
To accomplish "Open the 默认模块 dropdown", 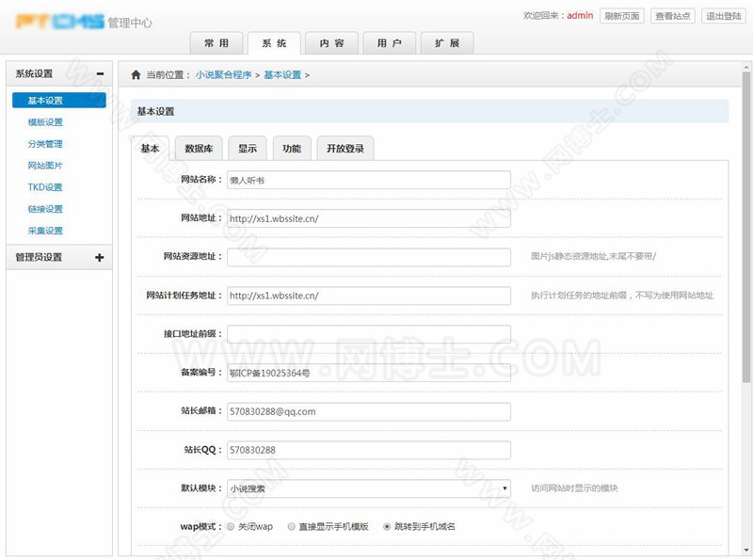I will coord(368,488).
